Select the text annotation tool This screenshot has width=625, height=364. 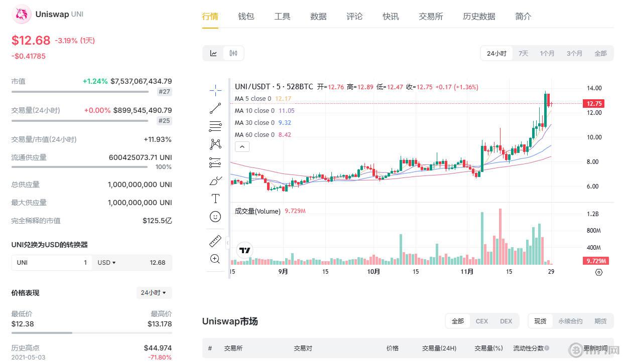[x=215, y=199]
